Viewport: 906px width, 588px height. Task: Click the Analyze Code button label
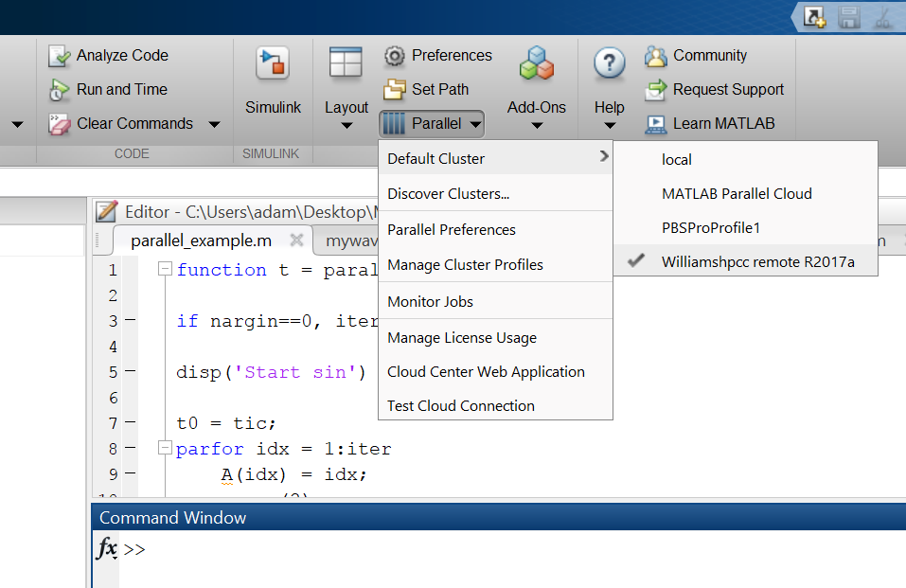(122, 56)
